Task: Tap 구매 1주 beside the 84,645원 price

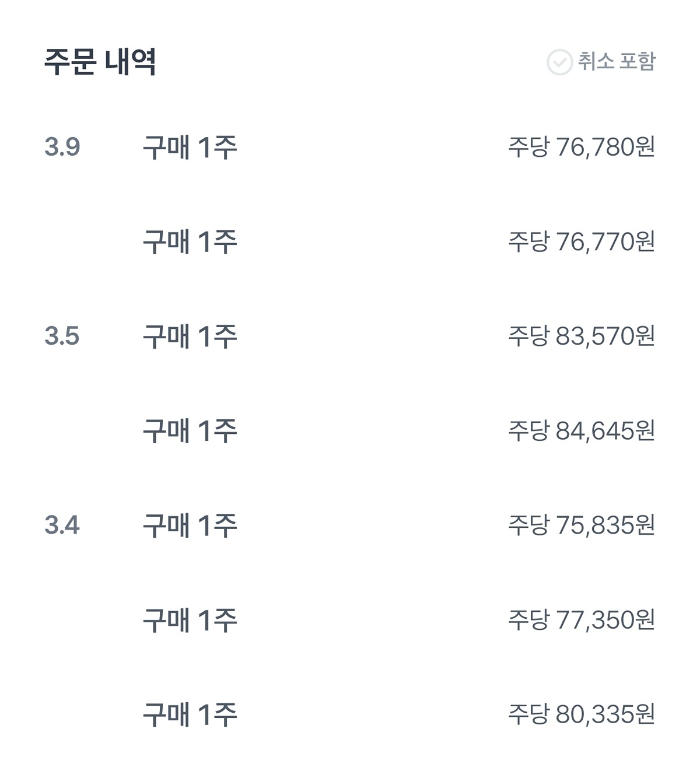Action: (x=190, y=430)
